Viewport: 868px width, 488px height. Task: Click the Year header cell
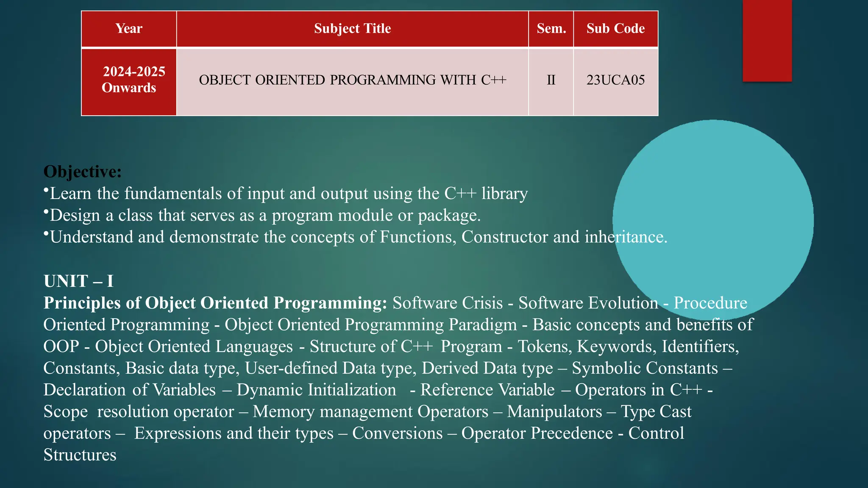click(129, 29)
